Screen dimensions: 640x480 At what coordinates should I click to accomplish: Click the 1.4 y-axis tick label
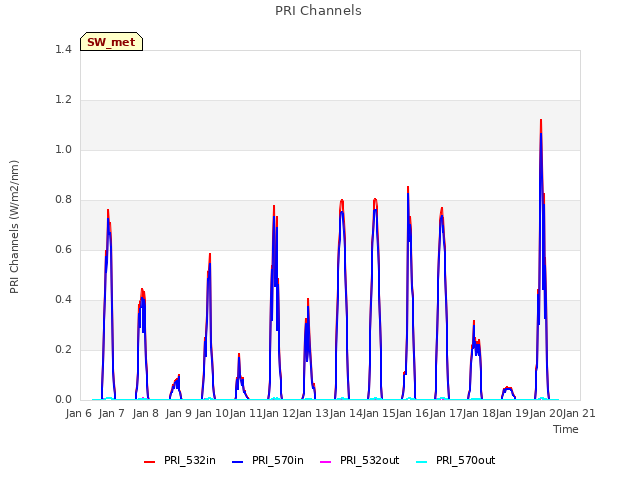click(63, 49)
